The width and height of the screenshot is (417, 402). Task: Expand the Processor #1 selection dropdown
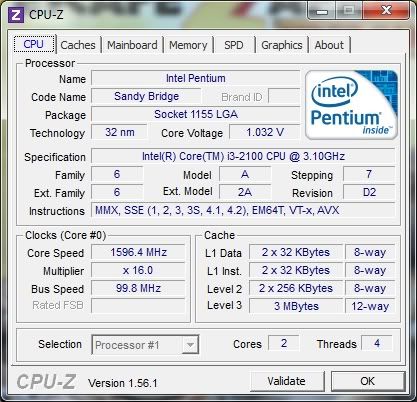[x=190, y=345]
